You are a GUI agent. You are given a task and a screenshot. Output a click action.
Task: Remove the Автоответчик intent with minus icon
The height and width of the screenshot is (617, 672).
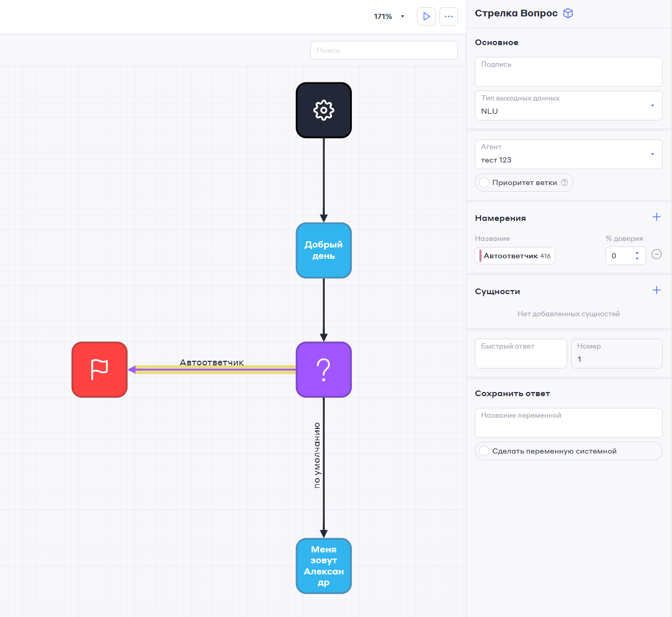click(657, 254)
